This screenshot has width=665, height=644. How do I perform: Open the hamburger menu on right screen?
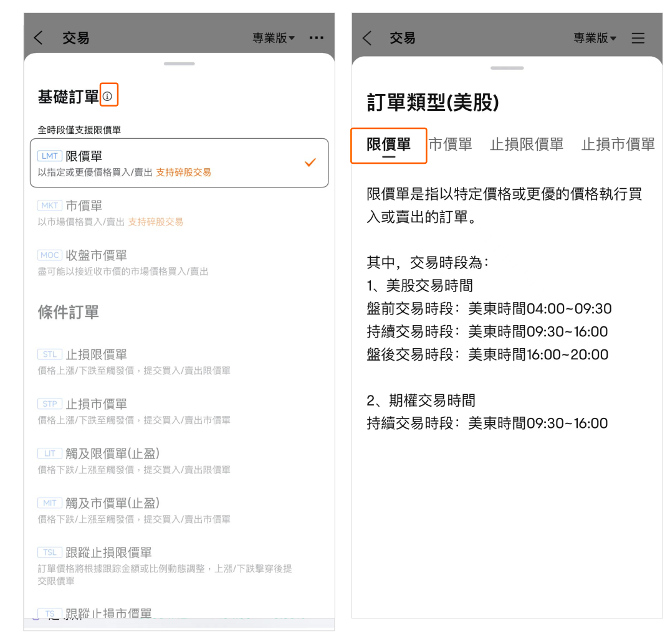638,38
